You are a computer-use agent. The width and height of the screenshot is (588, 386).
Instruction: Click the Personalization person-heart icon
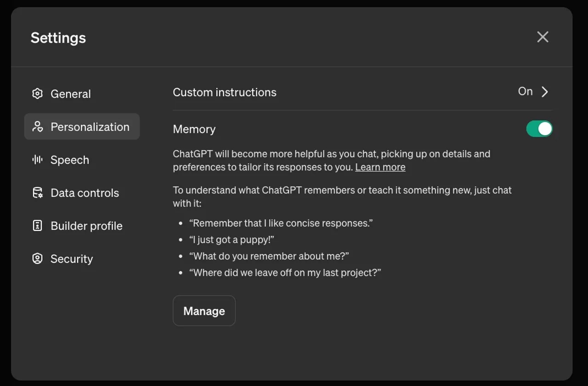(37, 127)
